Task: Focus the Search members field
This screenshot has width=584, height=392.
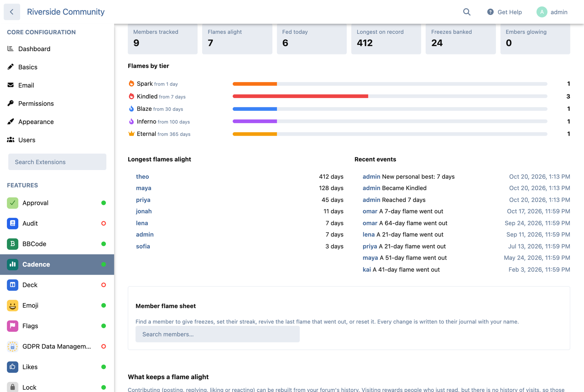Action: coord(218,334)
